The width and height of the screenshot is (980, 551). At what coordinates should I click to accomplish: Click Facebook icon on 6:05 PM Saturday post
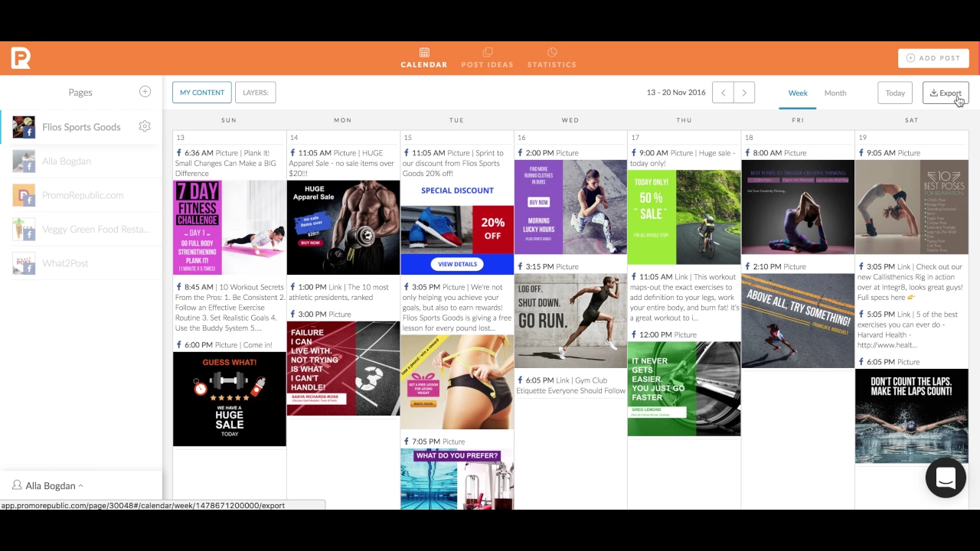click(x=861, y=362)
